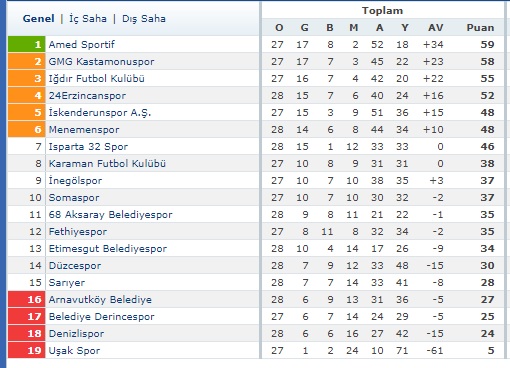Select 24Erzincanspor in the standings
The height and width of the screenshot is (368, 510).
click(87, 96)
